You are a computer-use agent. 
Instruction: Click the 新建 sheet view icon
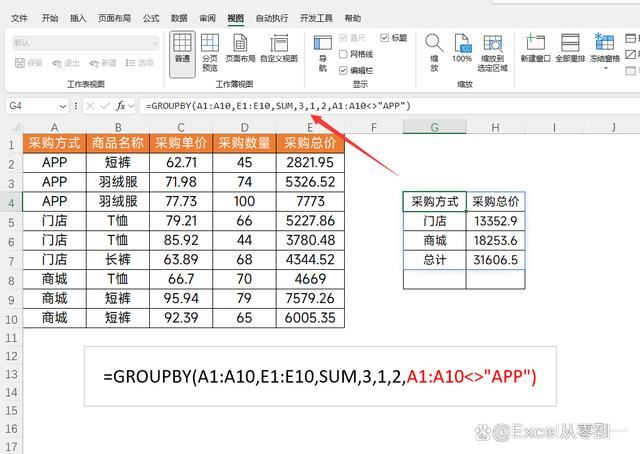[x=94, y=63]
